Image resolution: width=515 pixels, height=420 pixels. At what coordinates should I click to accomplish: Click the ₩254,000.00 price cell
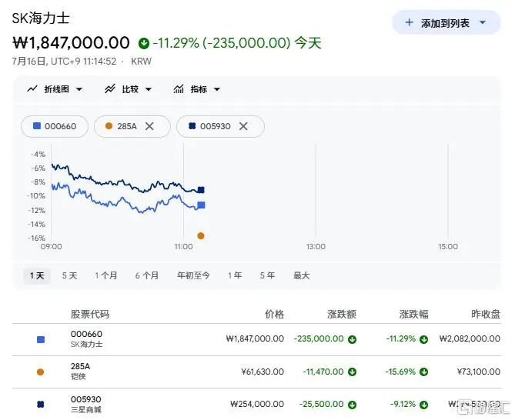tap(257, 405)
